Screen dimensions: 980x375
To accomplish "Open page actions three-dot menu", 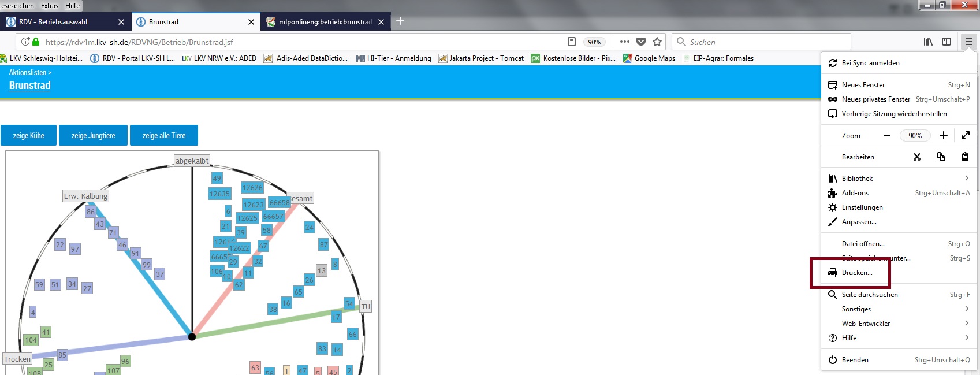I will [625, 42].
